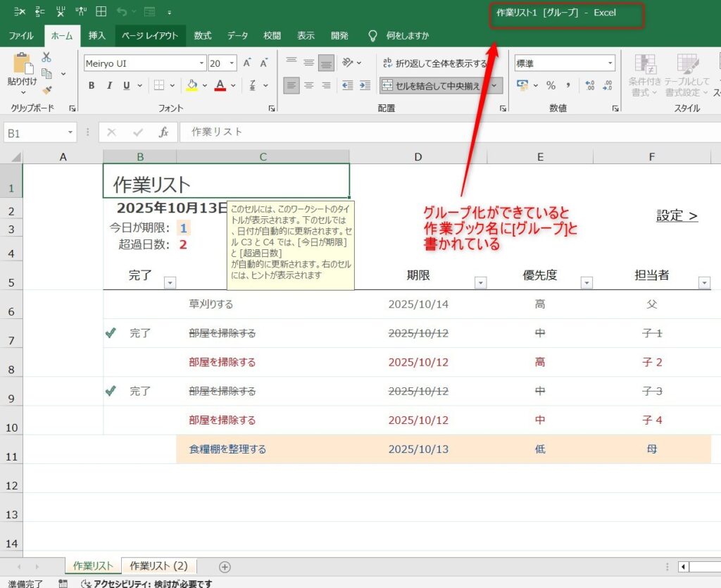The image size is (721, 588).
Task: Toggle wrap text (折り返して全体を表示する)
Action: (x=434, y=63)
